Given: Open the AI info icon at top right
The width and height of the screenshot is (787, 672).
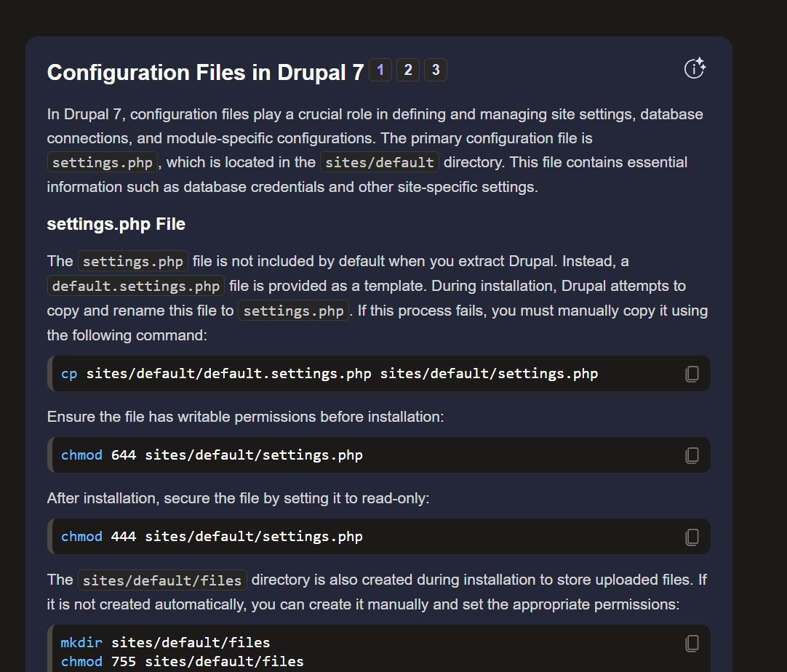Looking at the screenshot, I should (695, 68).
